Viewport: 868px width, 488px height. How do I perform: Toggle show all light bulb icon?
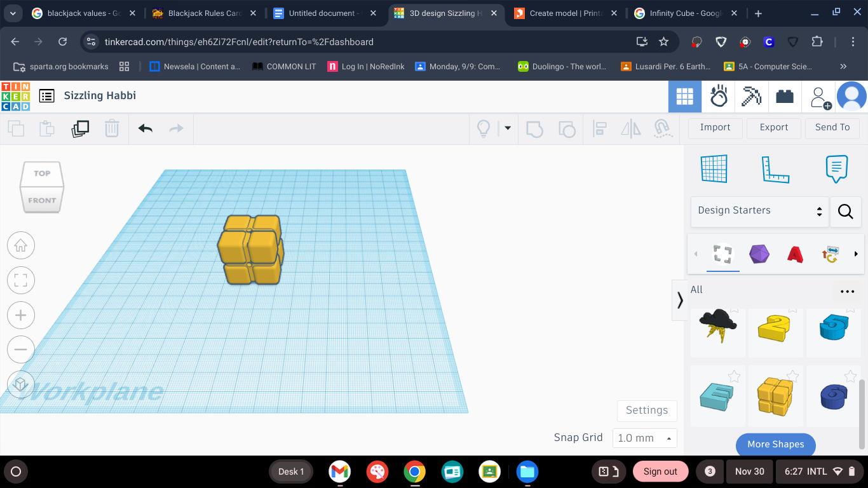pyautogui.click(x=484, y=129)
